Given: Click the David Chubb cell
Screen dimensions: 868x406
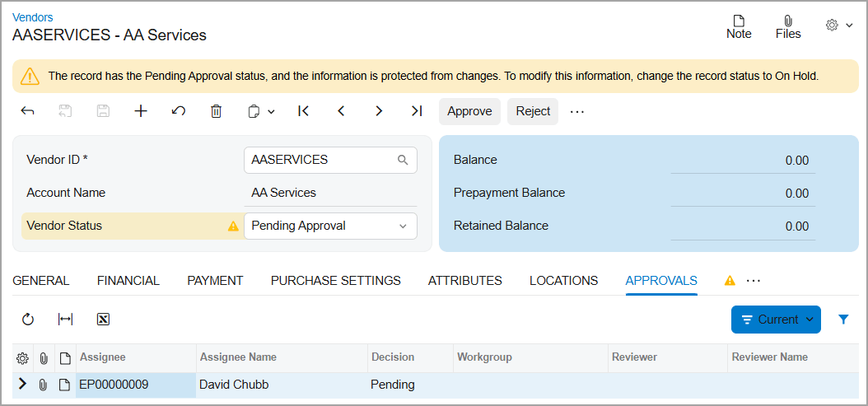Looking at the screenshot, I should click(x=282, y=385).
